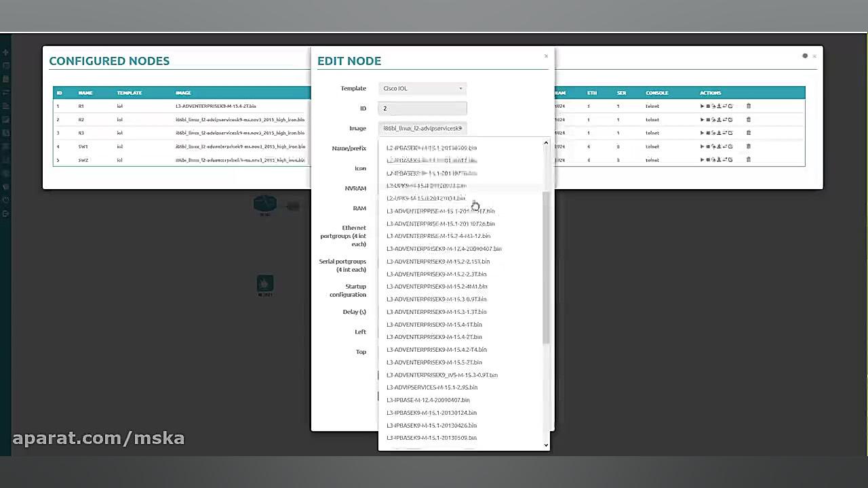Edit node R1 with its edit icon
Screen dimensions: 868x488
730,106
